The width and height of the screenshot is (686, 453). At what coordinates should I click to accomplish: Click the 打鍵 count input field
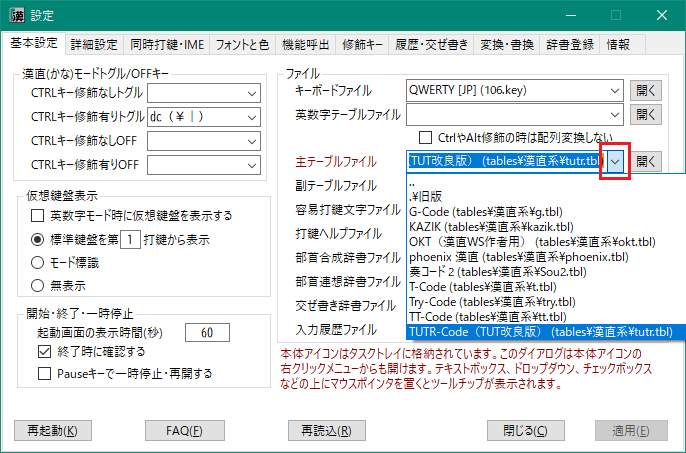pos(130,239)
